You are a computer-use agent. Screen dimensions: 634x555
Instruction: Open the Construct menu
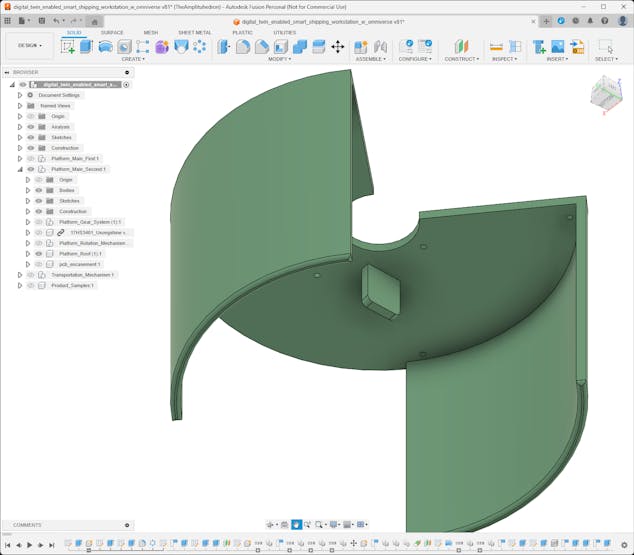click(x=461, y=59)
